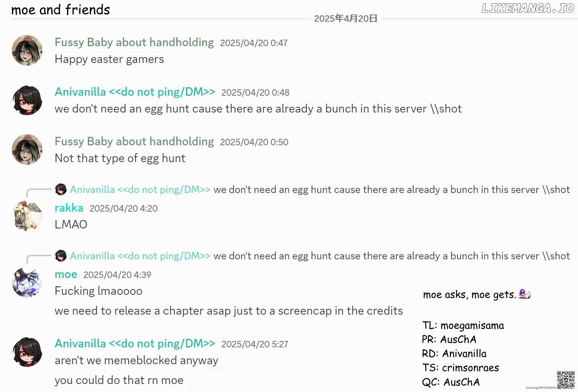The height and width of the screenshot is (392, 578).
Task: Click the username "moe" above "Fucking lmaoooo"
Action: pyautogui.click(x=66, y=274)
